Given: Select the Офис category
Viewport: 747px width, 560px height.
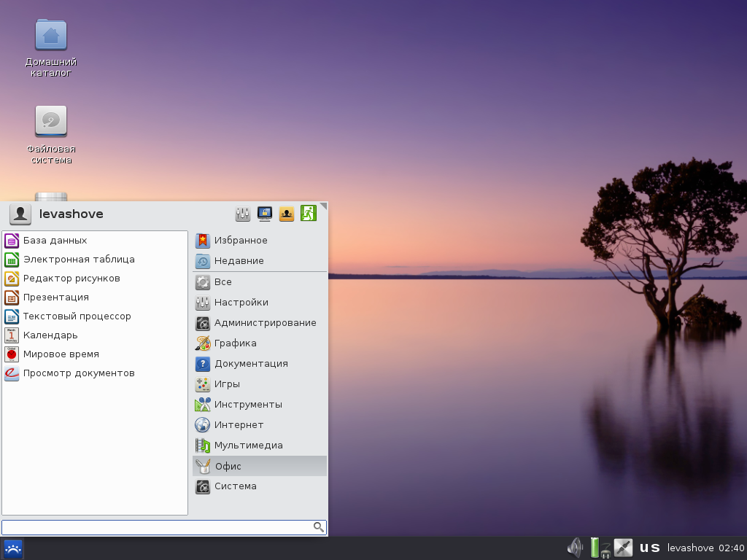Looking at the screenshot, I should pyautogui.click(x=260, y=466).
